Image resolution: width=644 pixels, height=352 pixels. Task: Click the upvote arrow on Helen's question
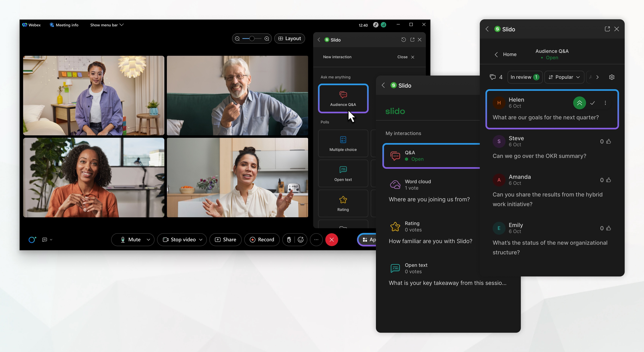point(579,103)
